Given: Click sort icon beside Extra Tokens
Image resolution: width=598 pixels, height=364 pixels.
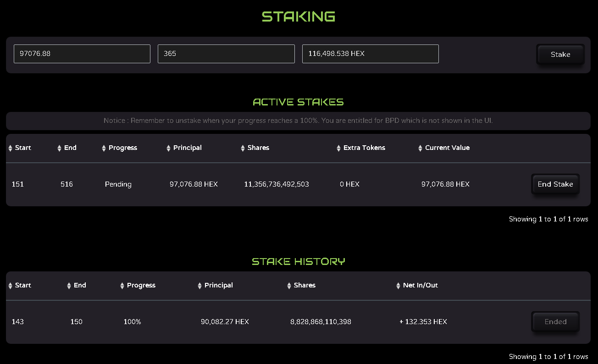Looking at the screenshot, I should [x=338, y=148].
